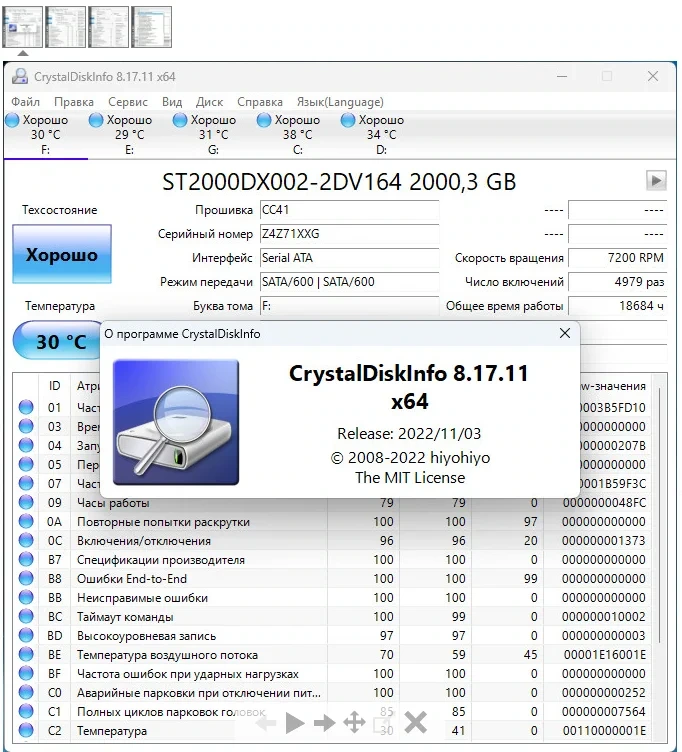
Task: Click the status orb for Температура воздушного потока
Action: tap(26, 654)
